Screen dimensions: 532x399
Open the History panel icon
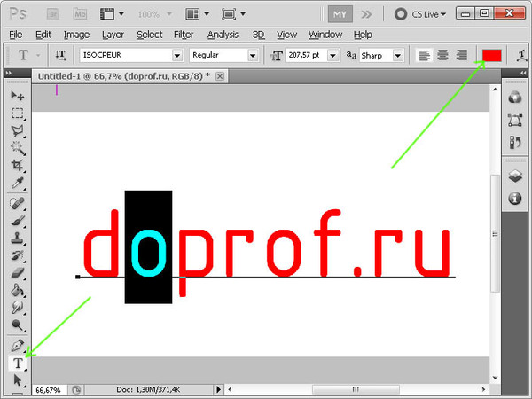[x=515, y=143]
